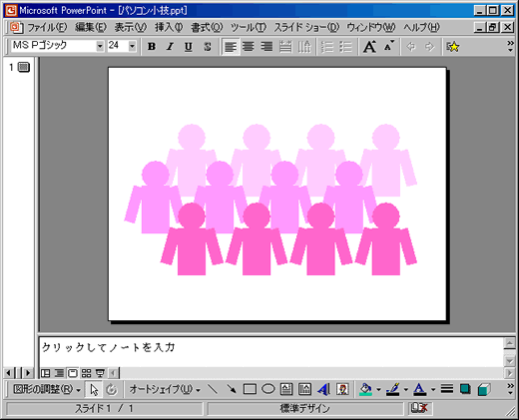This screenshot has width=519, height=420.
Task: Select the line drawing tool
Action: 213,389
